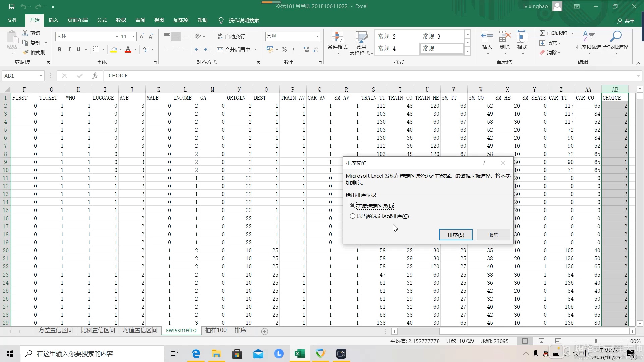The height and width of the screenshot is (362, 644).
Task: Click the Format Painter brush icon
Action: click(26, 52)
